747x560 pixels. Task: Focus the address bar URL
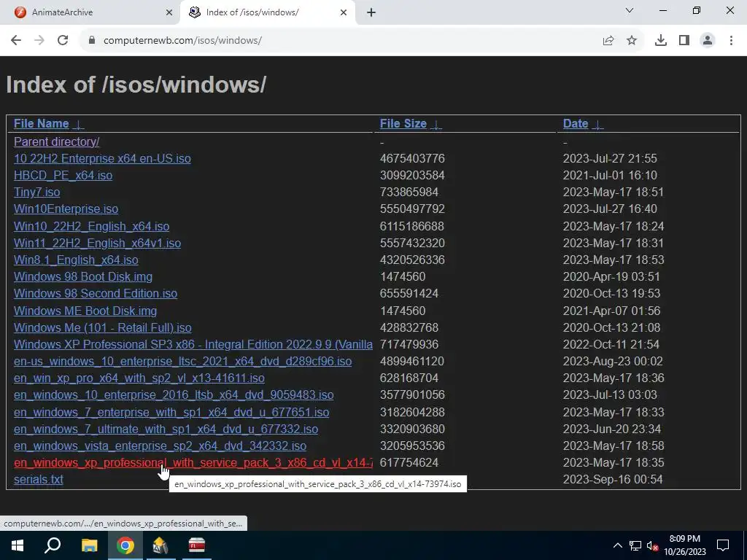click(x=182, y=41)
